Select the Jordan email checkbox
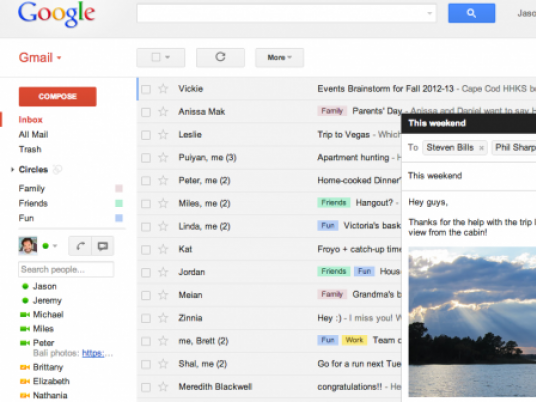 (x=146, y=272)
